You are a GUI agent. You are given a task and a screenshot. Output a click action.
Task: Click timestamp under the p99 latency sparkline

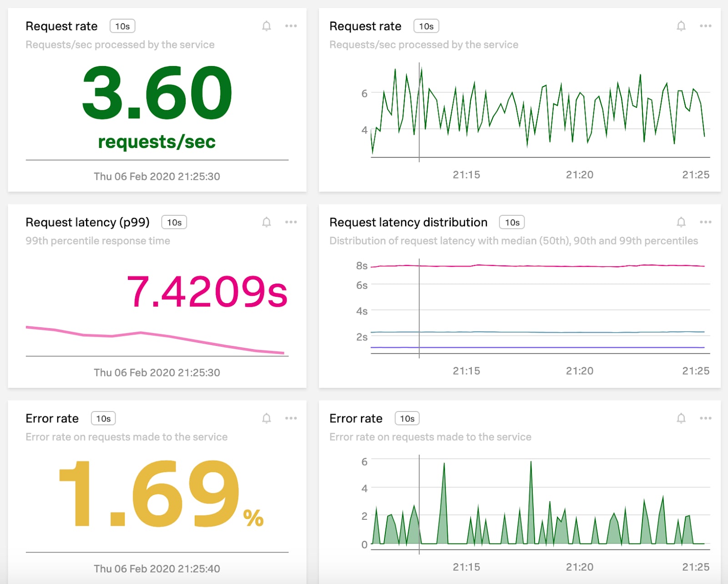[157, 372]
